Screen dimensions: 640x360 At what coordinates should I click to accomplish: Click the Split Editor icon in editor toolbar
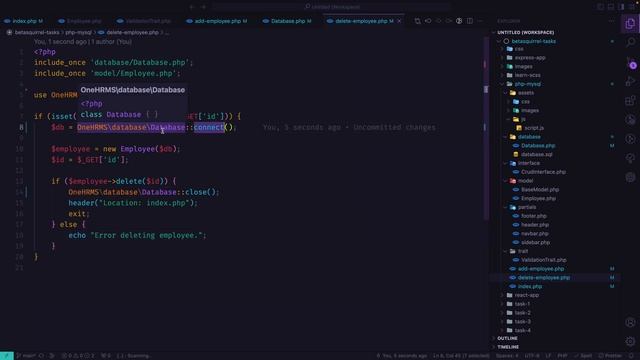click(x=470, y=21)
